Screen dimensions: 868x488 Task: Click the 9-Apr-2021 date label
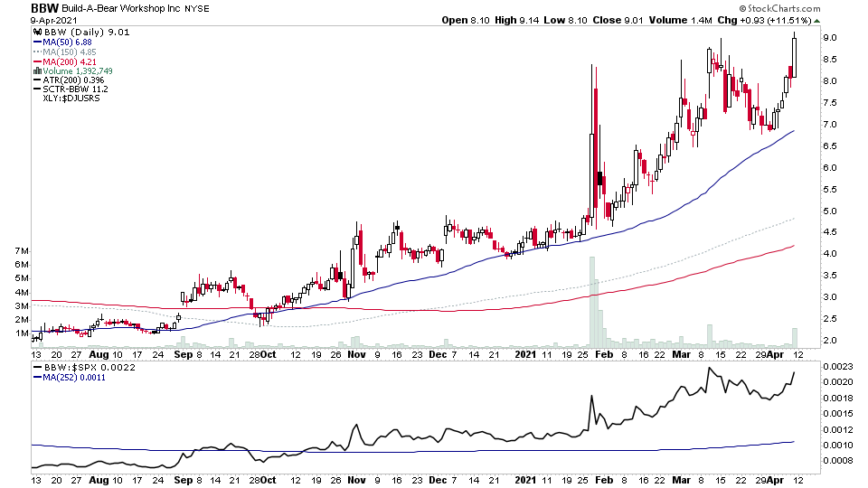(53, 21)
